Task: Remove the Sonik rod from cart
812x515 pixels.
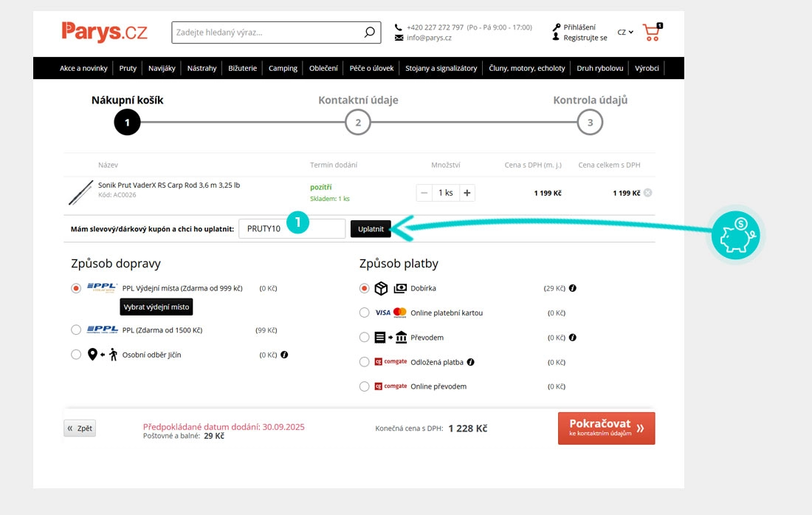Action: 647,193
